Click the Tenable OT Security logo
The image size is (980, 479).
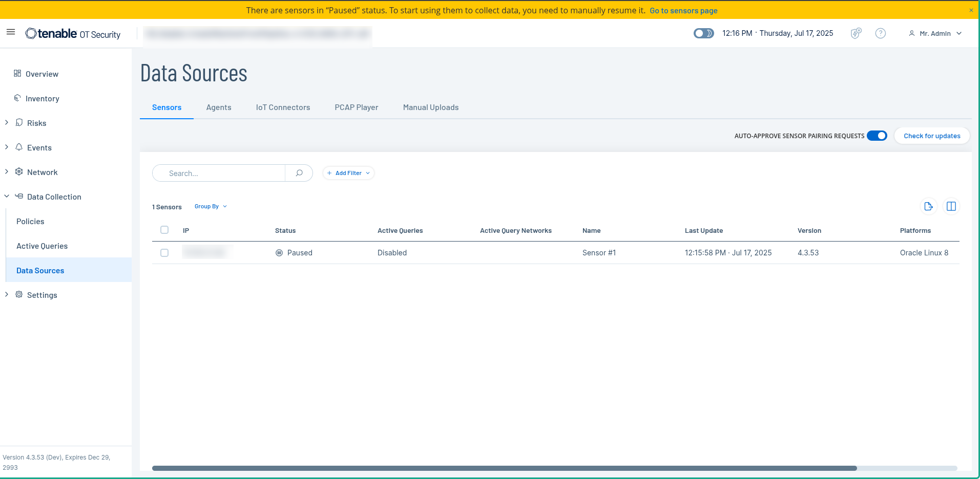pyautogui.click(x=73, y=34)
